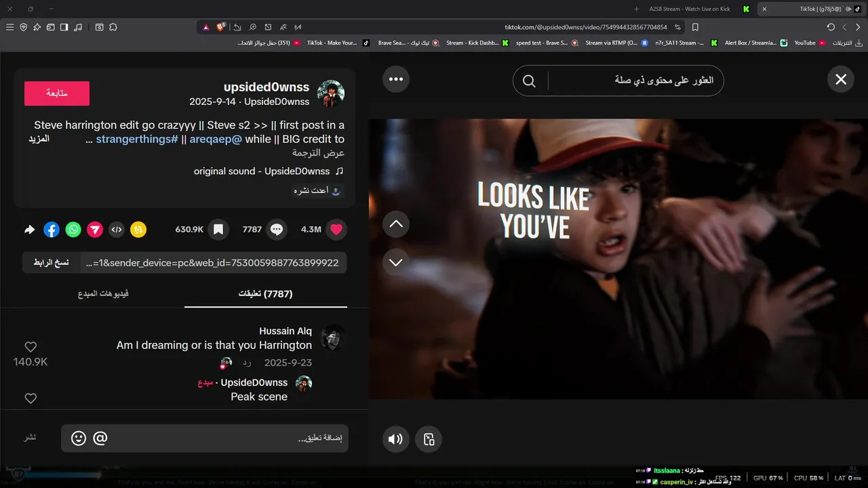Expand the caption with المزيد (more)
This screenshot has height=488, width=868.
point(39,139)
